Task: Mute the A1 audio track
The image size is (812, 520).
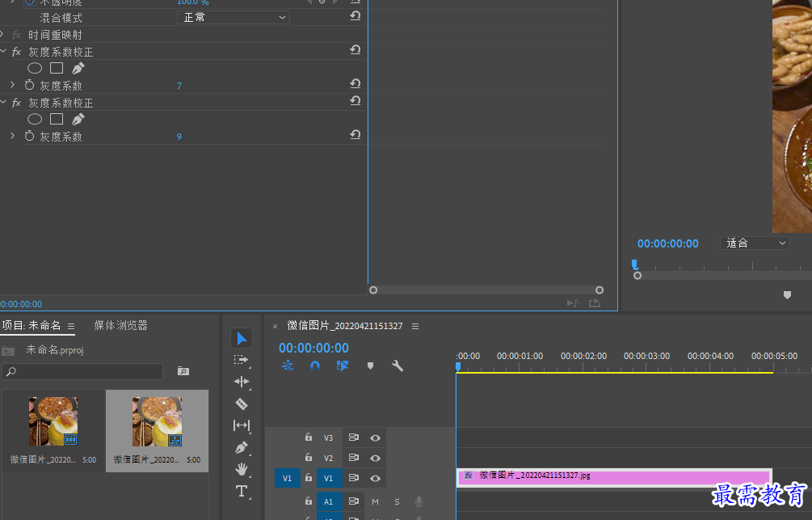Action: pos(376,501)
